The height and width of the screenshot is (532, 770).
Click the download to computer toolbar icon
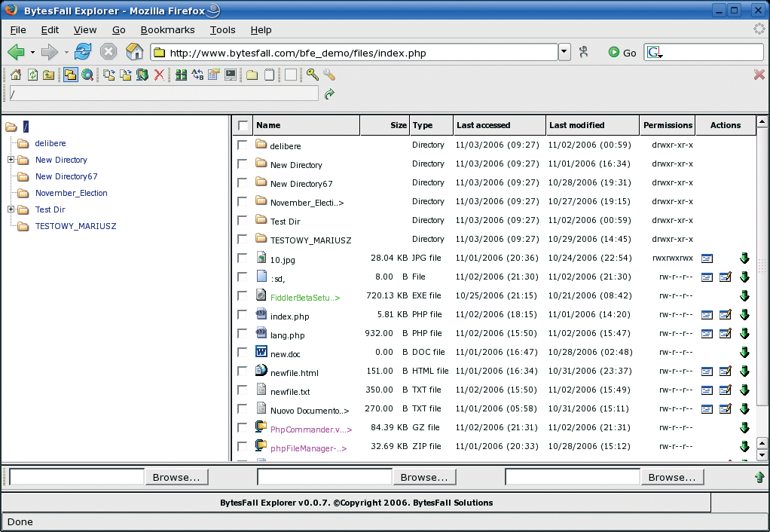142,75
